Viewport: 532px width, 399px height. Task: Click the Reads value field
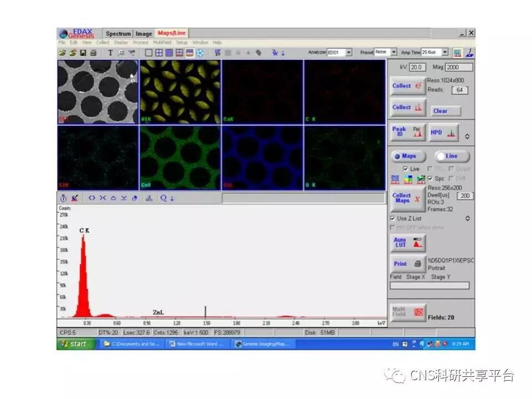click(460, 90)
